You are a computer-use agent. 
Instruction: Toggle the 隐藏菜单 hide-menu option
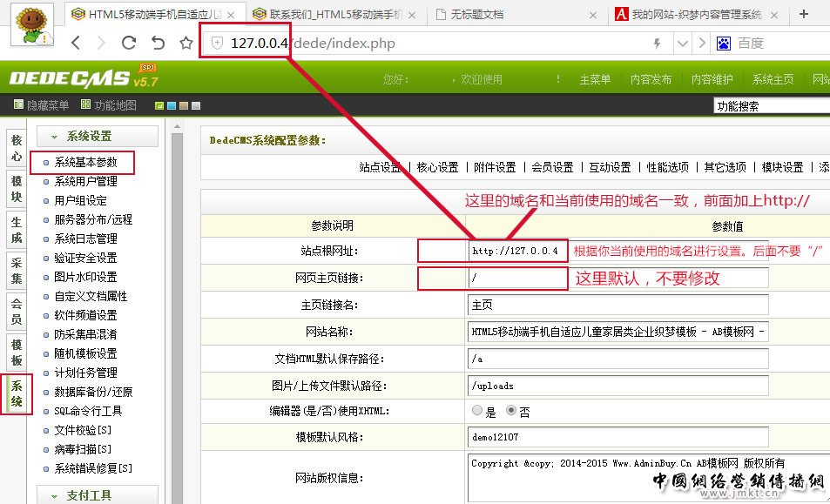coord(41,105)
